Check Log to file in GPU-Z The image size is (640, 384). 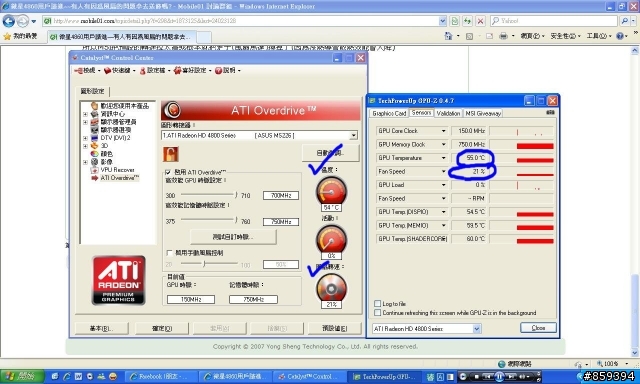[378, 304]
